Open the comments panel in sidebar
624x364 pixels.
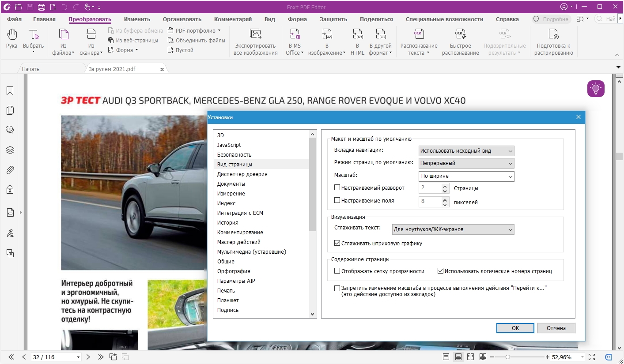(10, 130)
